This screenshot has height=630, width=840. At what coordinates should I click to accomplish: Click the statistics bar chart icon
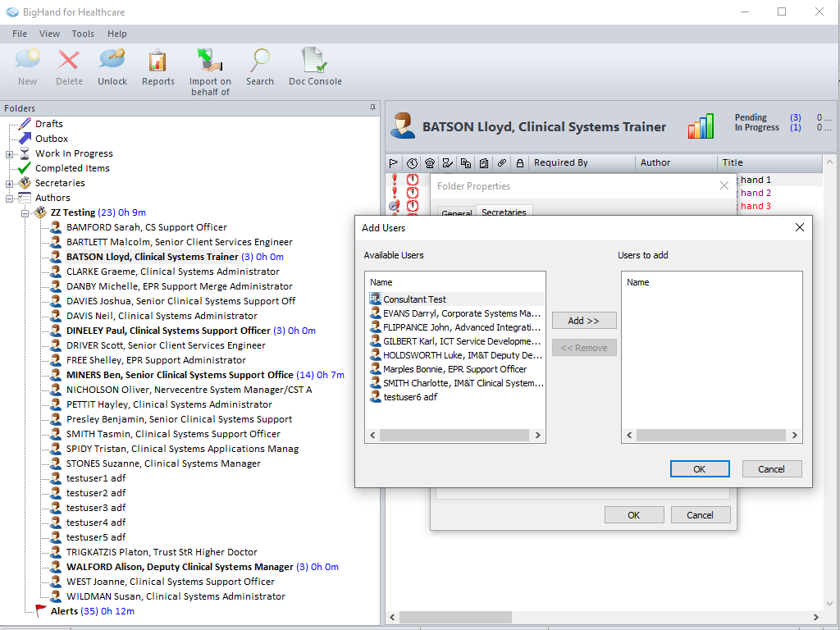click(701, 126)
